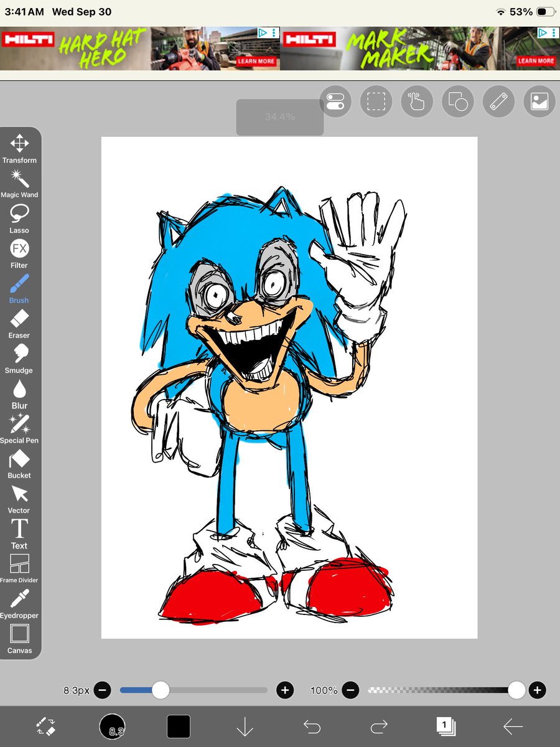
Task: Toggle the view settings switch icon
Action: point(335,101)
